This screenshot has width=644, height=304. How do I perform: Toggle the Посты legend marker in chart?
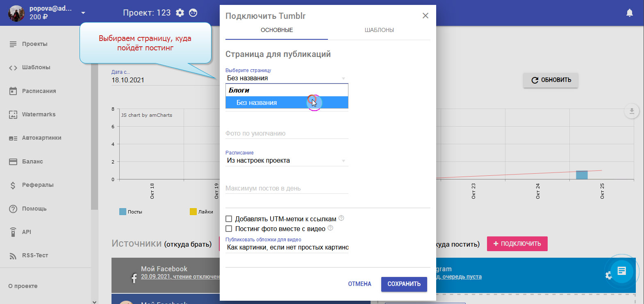tap(123, 212)
